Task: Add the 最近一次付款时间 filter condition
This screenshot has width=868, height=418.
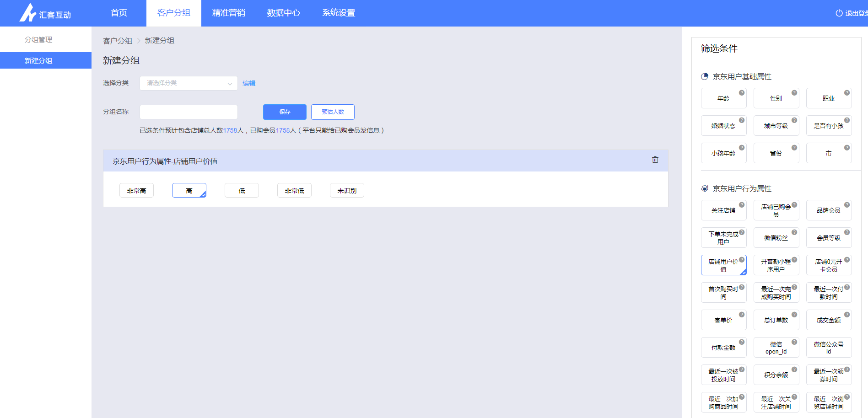Action: click(x=829, y=293)
